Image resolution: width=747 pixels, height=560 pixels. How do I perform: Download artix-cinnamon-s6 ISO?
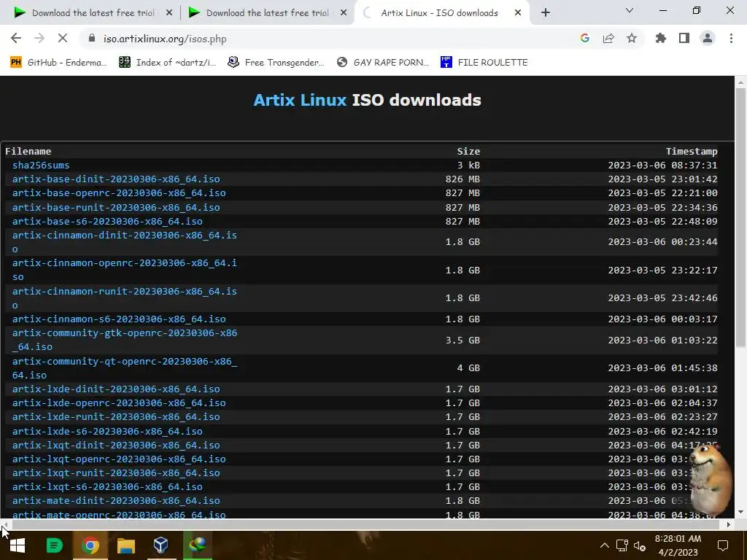(x=119, y=319)
